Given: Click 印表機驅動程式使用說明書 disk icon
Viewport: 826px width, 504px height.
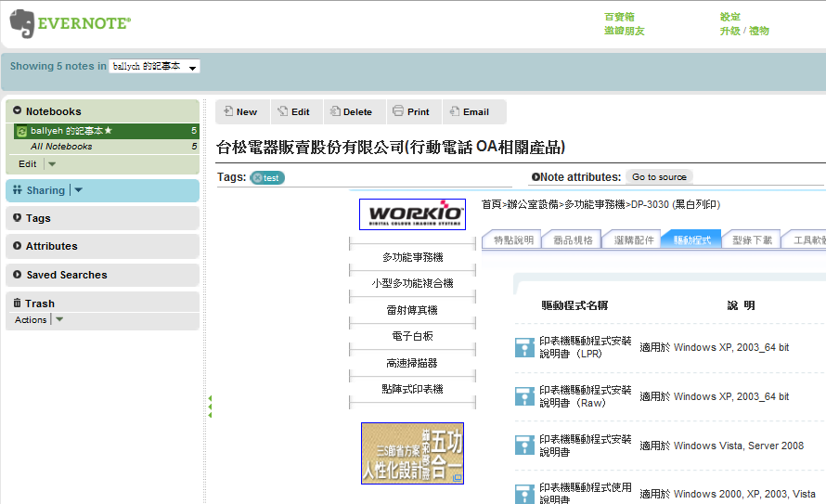Looking at the screenshot, I should 524,494.
